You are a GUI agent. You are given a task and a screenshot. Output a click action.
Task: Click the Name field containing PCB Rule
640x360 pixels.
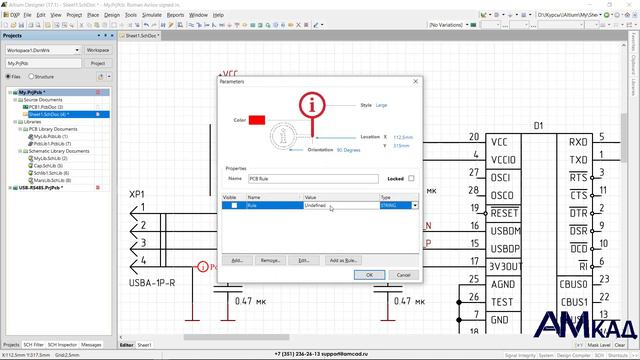tap(313, 179)
